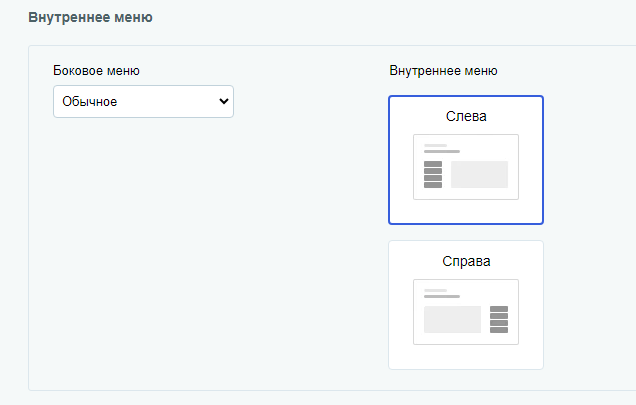Click the Внутреннее меню section heading

[90, 17]
